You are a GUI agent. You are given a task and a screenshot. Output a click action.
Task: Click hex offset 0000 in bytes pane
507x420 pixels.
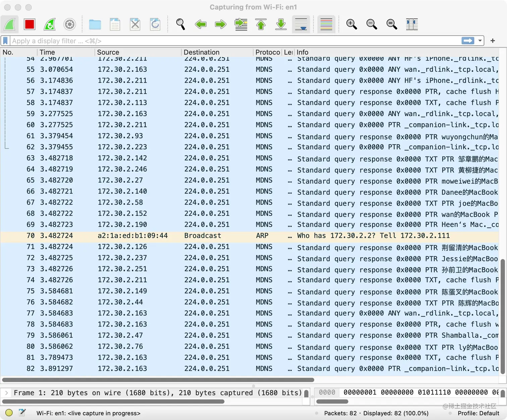pos(327,392)
